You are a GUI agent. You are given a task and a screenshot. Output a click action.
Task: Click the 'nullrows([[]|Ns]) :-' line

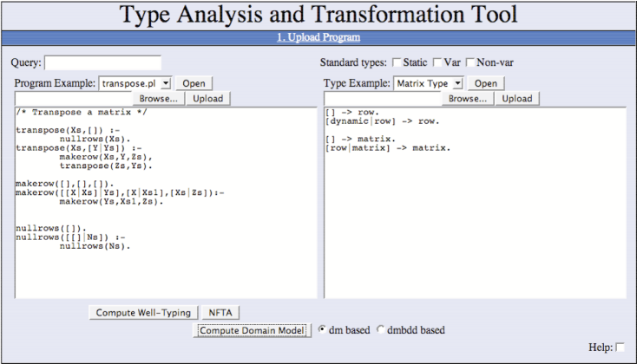pyautogui.click(x=70, y=237)
